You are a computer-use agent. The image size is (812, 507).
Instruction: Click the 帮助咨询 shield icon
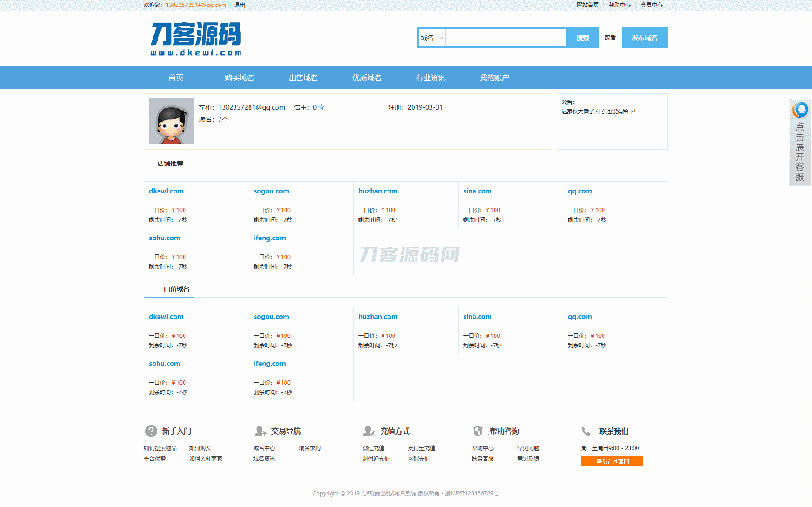tap(478, 431)
